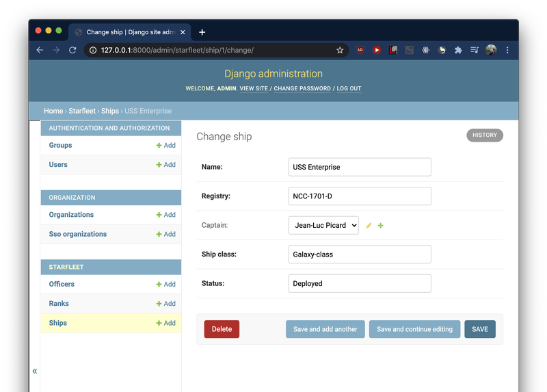Screen dimensions: 547x392
Task: Open the History button
Action: tap(485, 135)
